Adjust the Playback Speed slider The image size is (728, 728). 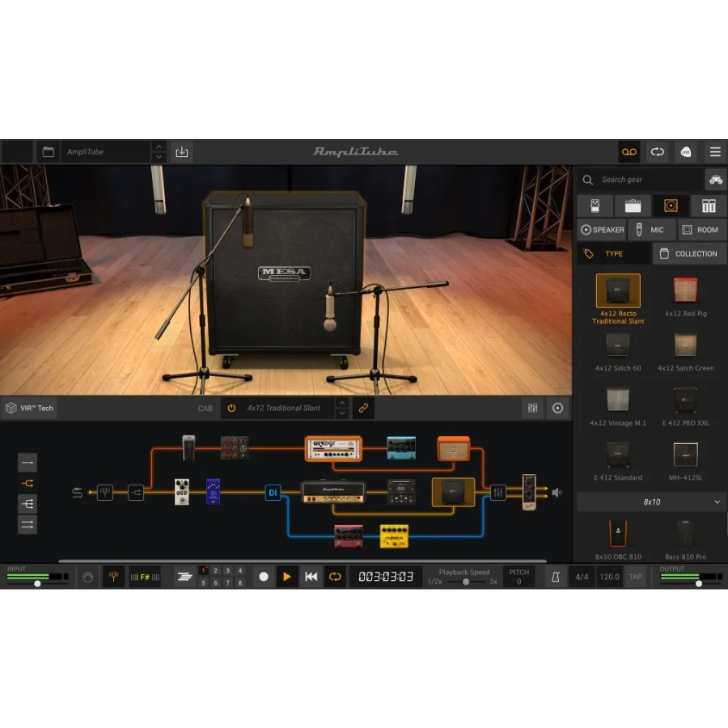tap(466, 582)
